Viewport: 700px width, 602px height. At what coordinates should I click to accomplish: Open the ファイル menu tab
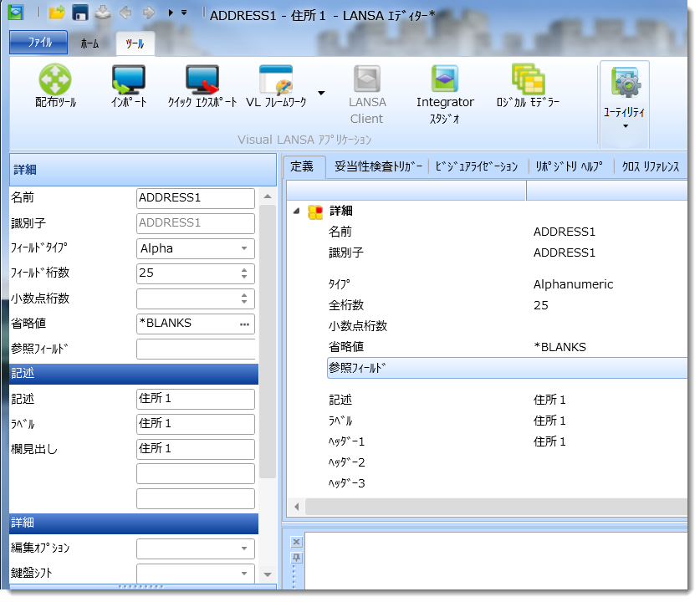(x=38, y=43)
